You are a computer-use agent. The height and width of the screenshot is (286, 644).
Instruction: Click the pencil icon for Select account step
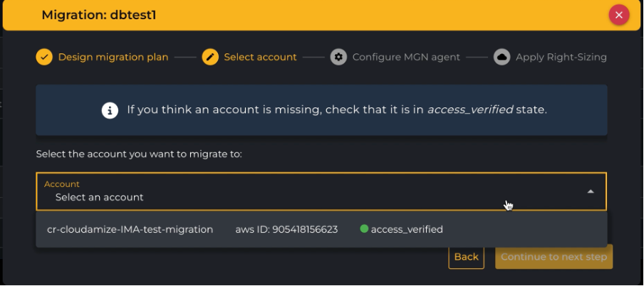(210, 57)
